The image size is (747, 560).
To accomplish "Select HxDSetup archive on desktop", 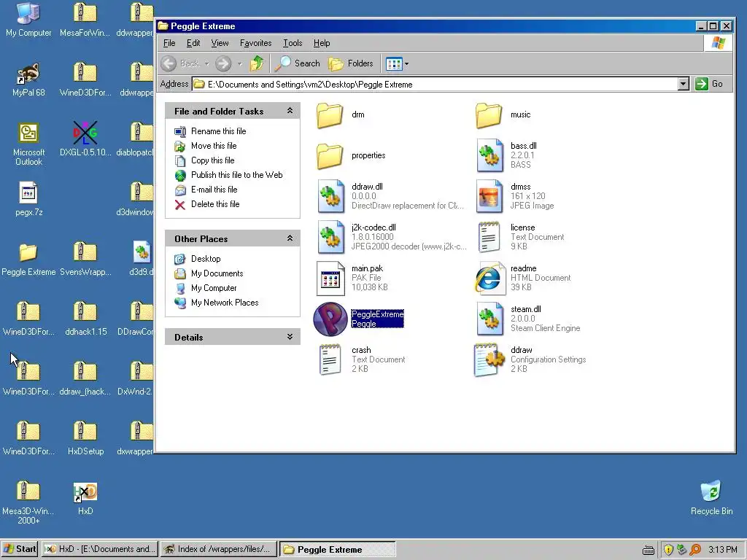I will pos(85,438).
